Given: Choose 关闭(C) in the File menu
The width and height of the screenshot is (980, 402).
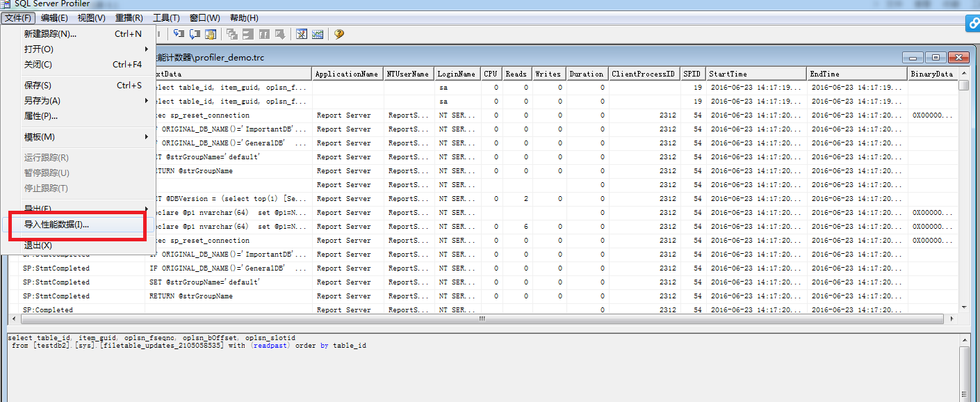Looking at the screenshot, I should pos(79,64).
